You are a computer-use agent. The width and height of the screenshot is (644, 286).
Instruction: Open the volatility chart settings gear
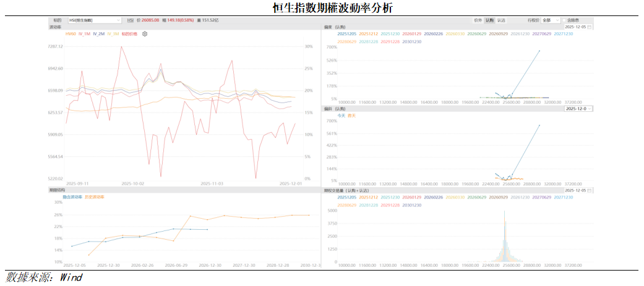tap(145, 34)
